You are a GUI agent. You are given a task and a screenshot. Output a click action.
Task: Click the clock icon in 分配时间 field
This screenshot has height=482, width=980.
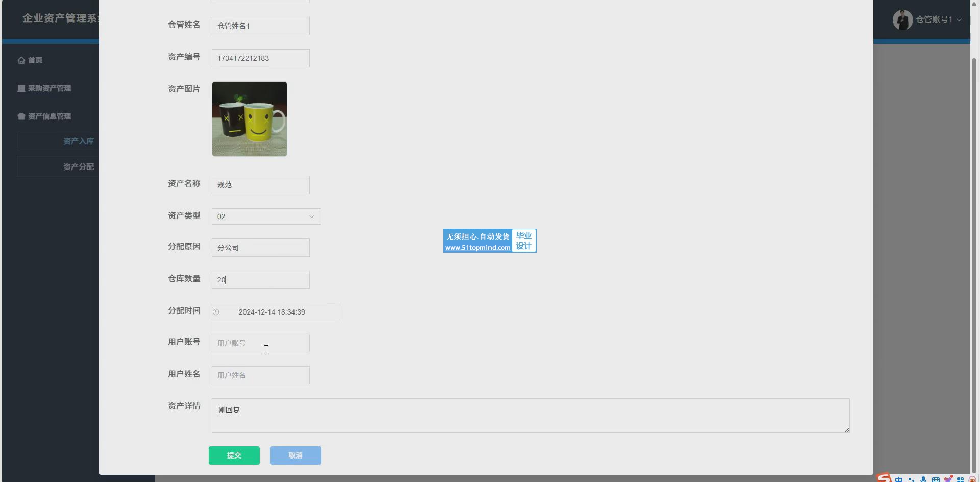pos(216,312)
